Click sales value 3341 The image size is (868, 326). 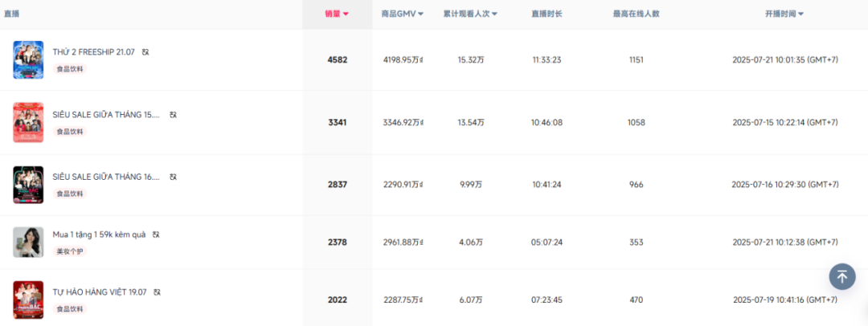337,122
